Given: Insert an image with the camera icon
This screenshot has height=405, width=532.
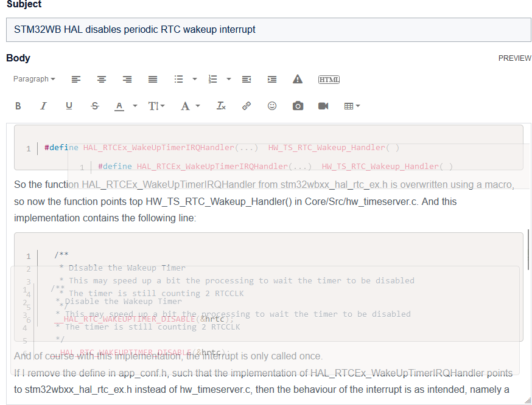Looking at the screenshot, I should pos(298,106).
